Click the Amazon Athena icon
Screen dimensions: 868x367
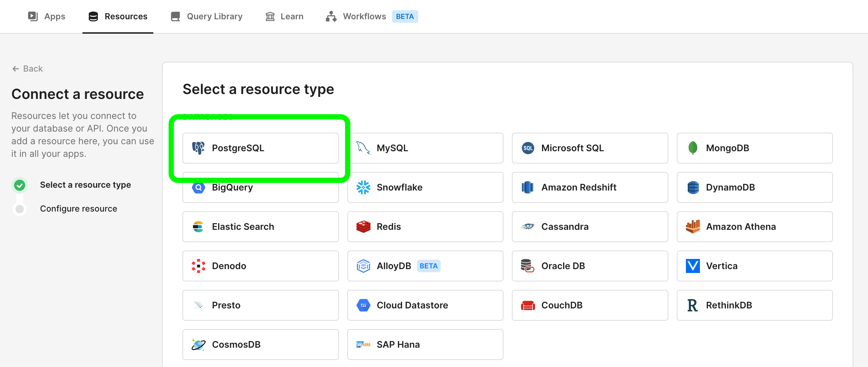click(693, 227)
